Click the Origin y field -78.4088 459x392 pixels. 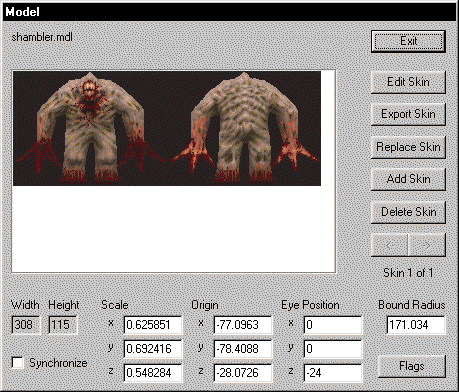[x=243, y=349]
